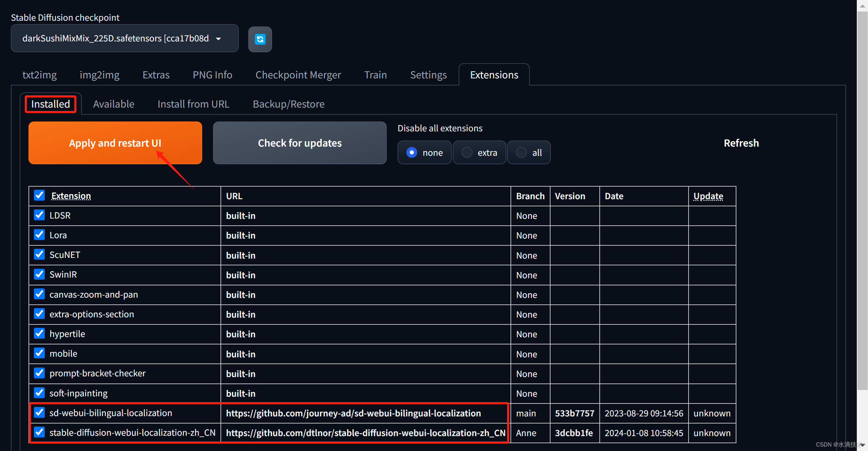Click the Update column header
868x451 pixels.
[x=708, y=196]
